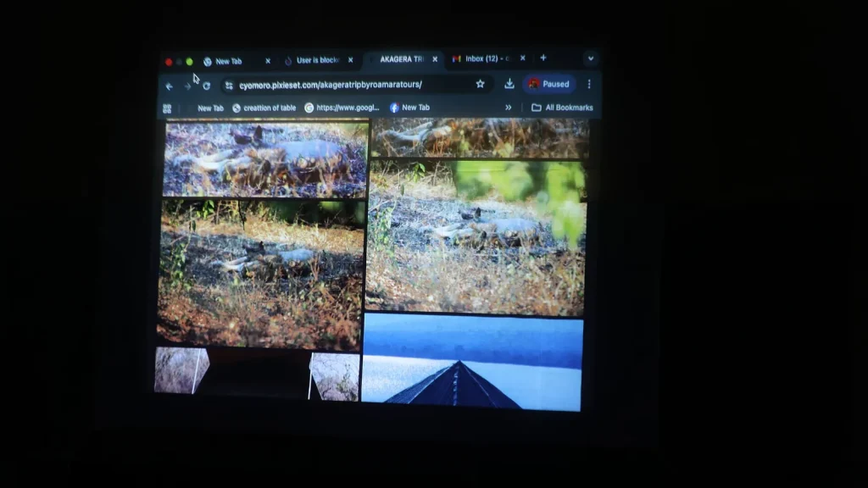Open top-left wildlife photo thumbnail
Screen dimensions: 868x488
pyautogui.click(x=266, y=159)
